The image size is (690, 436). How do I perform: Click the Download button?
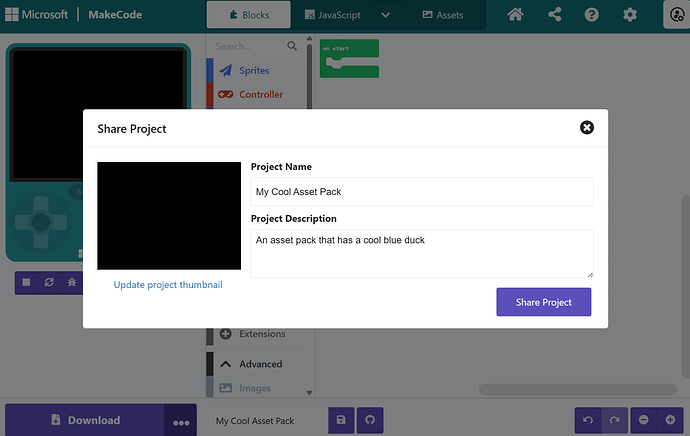[84, 420]
